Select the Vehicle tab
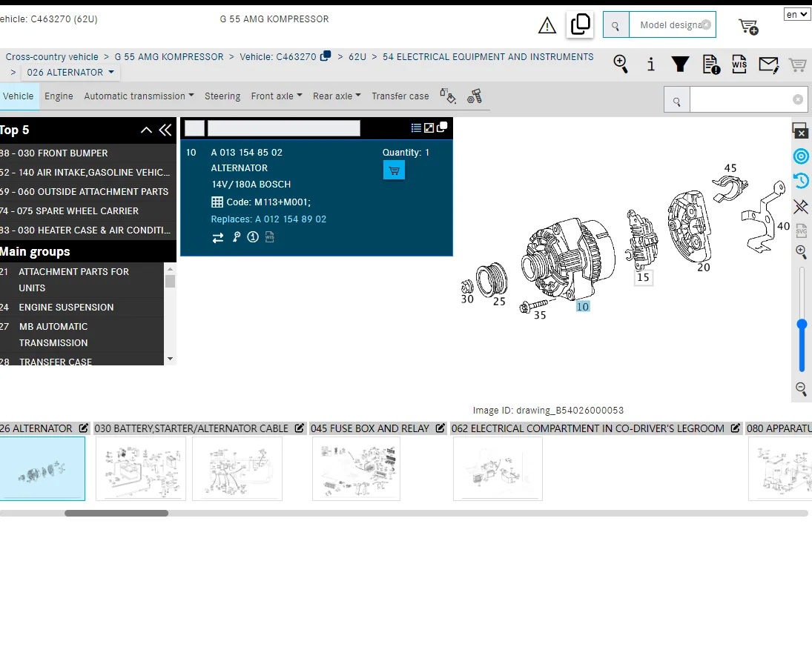This screenshot has width=812, height=647. pyautogui.click(x=18, y=96)
